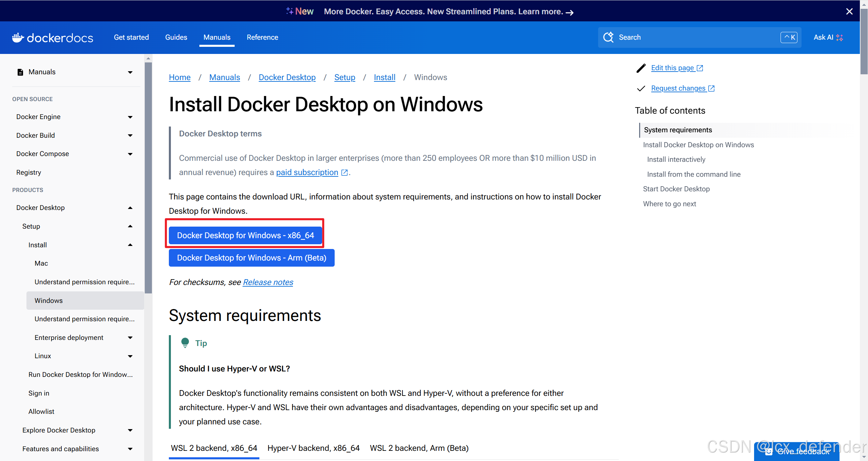The width and height of the screenshot is (868, 461).
Task: Collapse the Setup section
Action: 130,226
